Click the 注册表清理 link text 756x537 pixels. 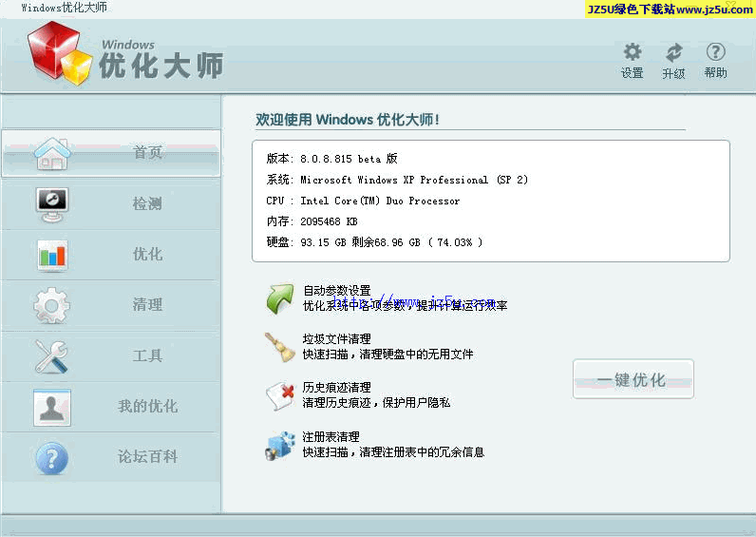click(x=331, y=437)
